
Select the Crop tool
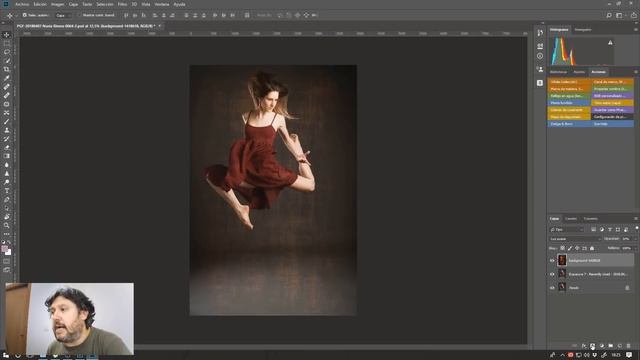click(7, 69)
